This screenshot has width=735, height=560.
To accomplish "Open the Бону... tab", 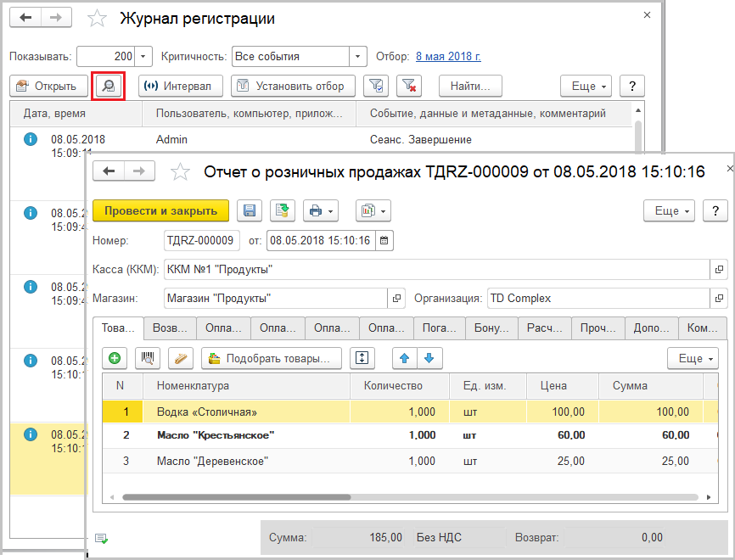I will [x=491, y=328].
